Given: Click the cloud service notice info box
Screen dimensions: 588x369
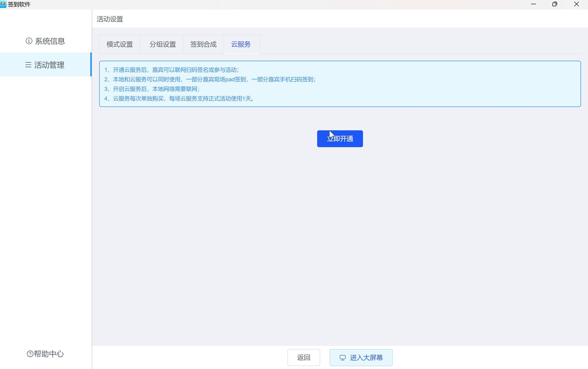Looking at the screenshot, I should pos(340,84).
